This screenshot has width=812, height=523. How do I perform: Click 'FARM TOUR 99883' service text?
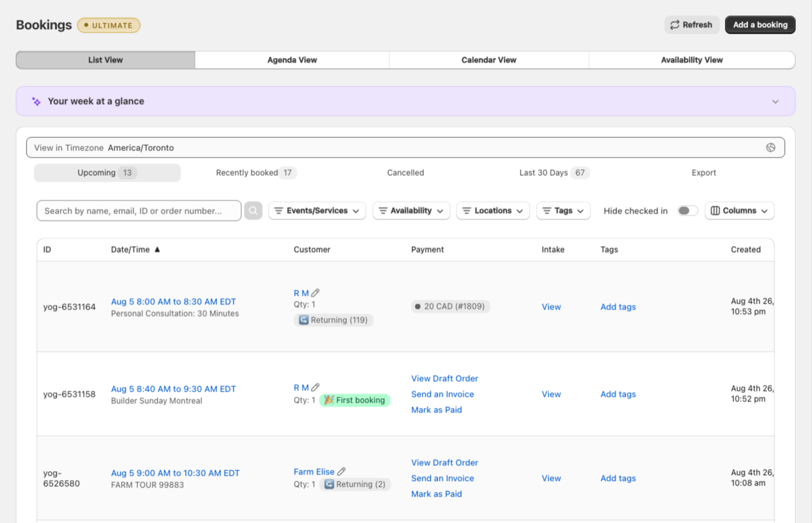click(148, 485)
